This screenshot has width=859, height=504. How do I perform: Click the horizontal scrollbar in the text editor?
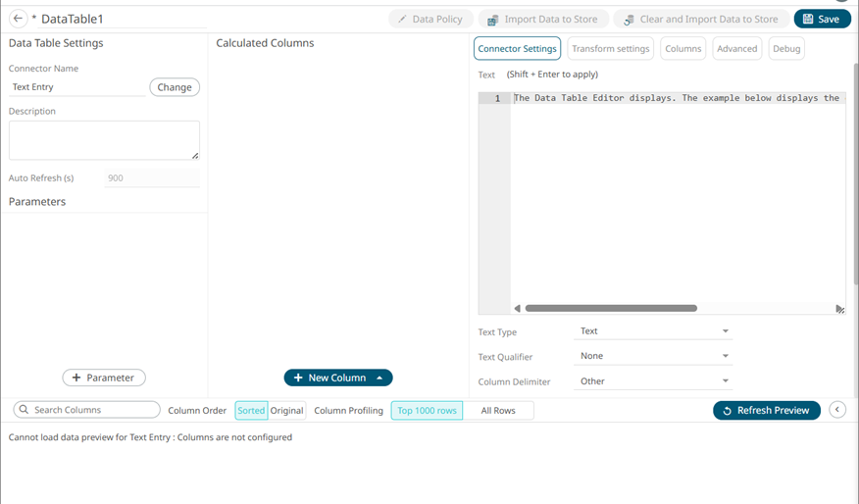[x=611, y=309]
